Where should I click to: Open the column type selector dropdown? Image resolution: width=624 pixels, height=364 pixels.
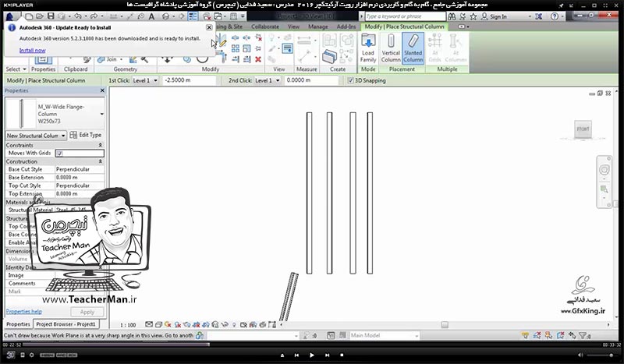point(102,114)
